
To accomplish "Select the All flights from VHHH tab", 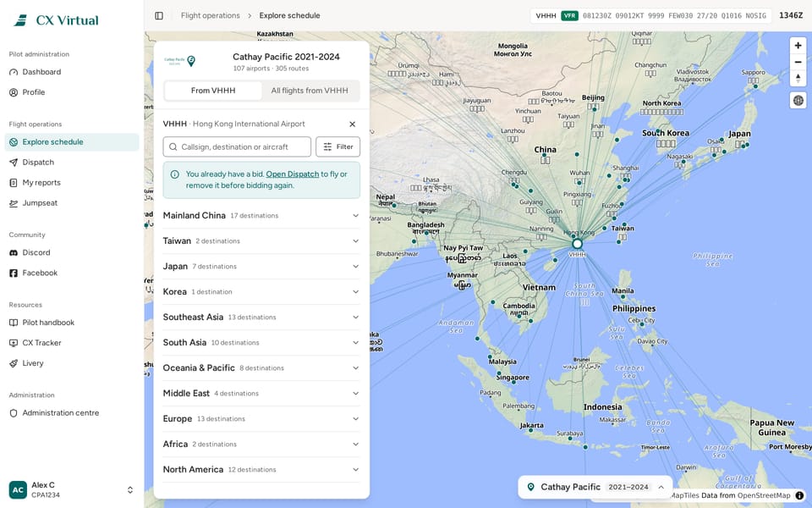I will 310,91.
